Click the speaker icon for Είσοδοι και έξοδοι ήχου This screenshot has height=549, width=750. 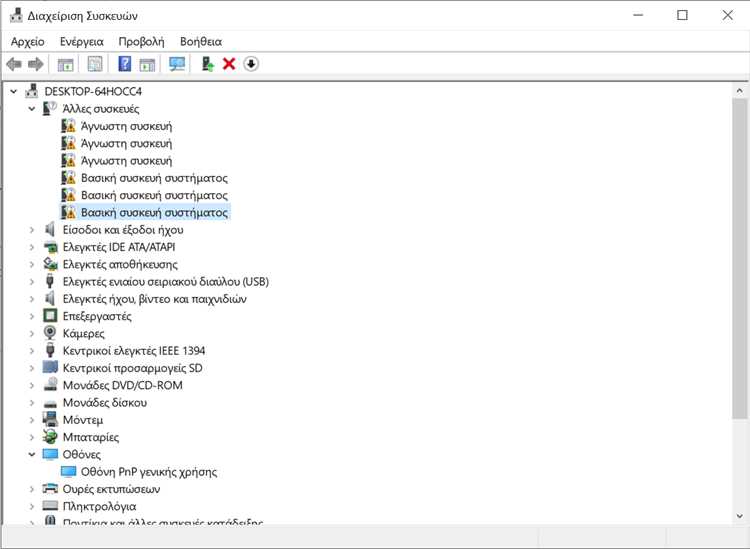[x=50, y=230]
